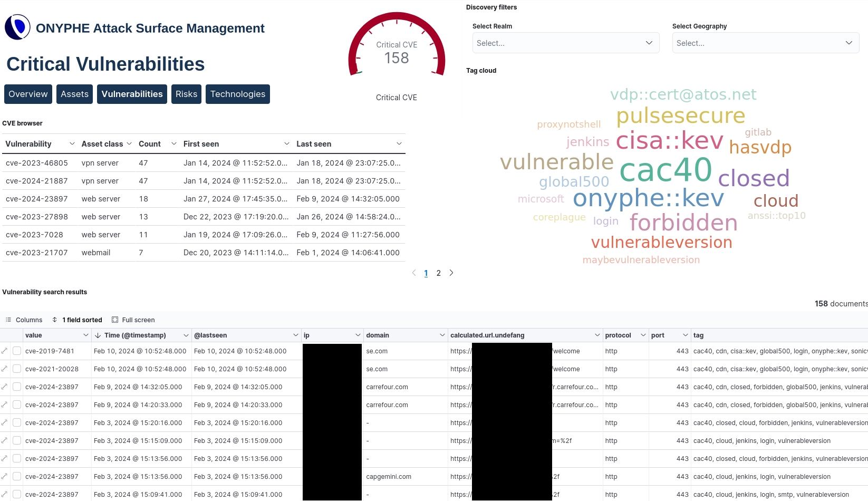Go to previous page of CVE browser
This screenshot has height=501, width=868.
[414, 273]
